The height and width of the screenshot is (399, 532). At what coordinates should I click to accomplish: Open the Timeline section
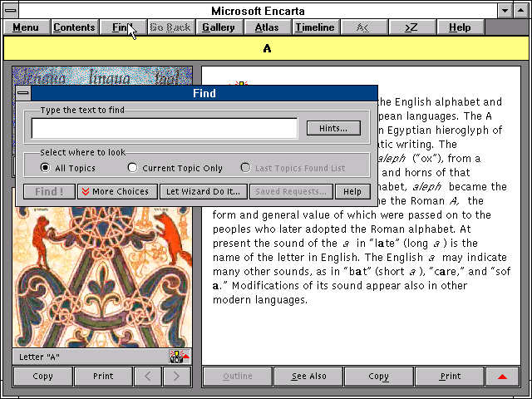point(315,27)
